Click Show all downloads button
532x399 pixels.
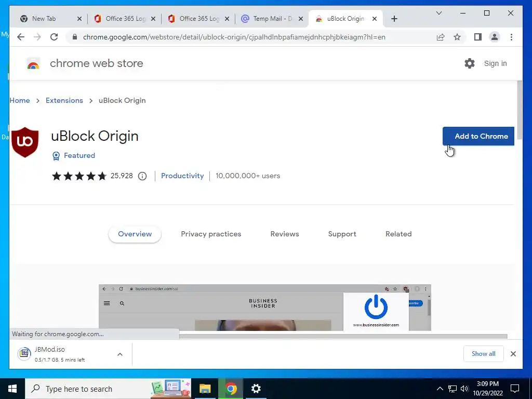(484, 354)
